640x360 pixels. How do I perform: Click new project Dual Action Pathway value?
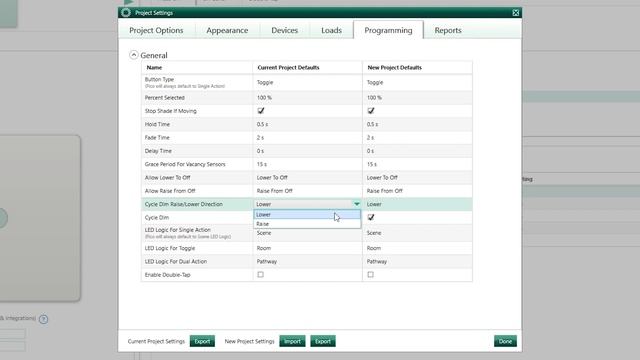377,261
